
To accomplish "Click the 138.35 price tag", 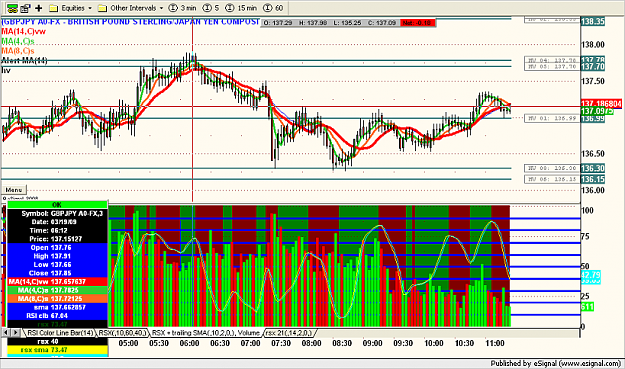I will [593, 22].
